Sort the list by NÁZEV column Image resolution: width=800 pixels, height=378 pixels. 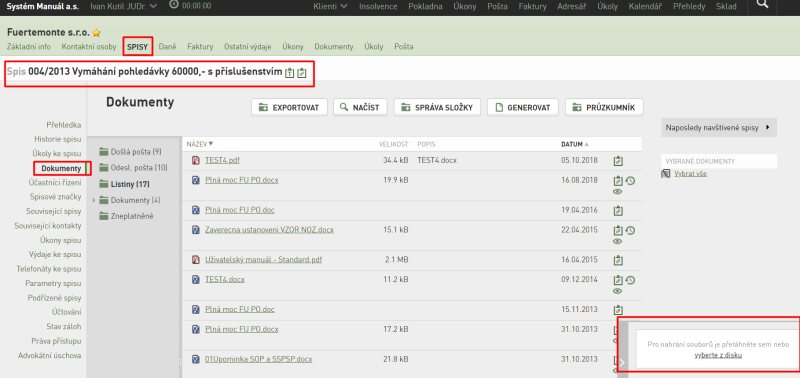200,144
